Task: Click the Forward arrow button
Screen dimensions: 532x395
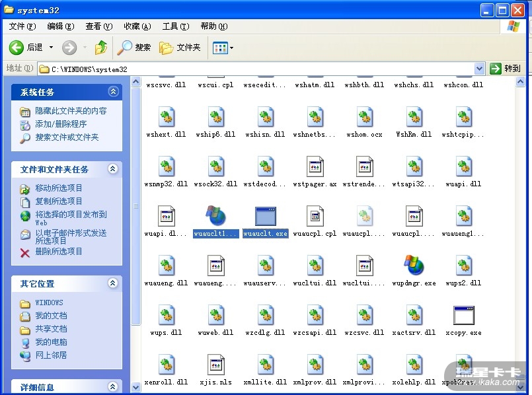Action: [69, 48]
